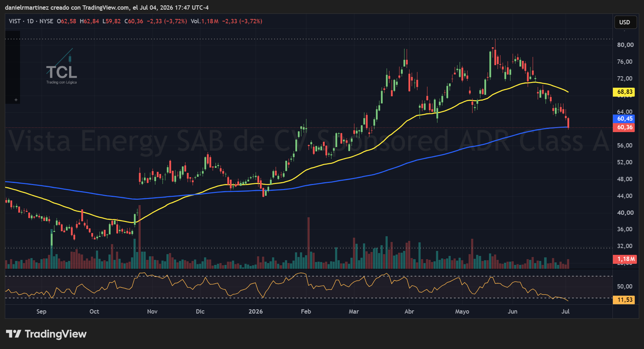Click the 56,00 price axis label
This screenshot has height=349, width=644.
pos(625,145)
